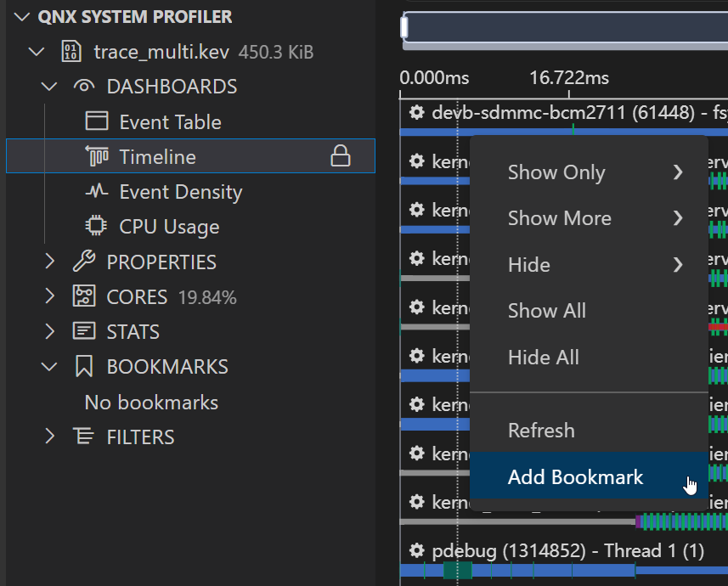The width and height of the screenshot is (728, 586).
Task: Collapse the QNX System Profiler section
Action: (x=22, y=17)
